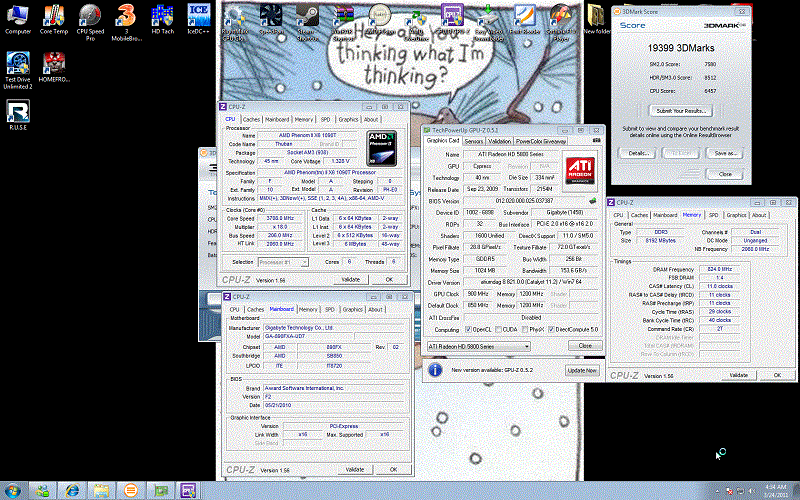Open the HD Tach desktop shortcut
This screenshot has width=800, height=500.
click(x=163, y=19)
